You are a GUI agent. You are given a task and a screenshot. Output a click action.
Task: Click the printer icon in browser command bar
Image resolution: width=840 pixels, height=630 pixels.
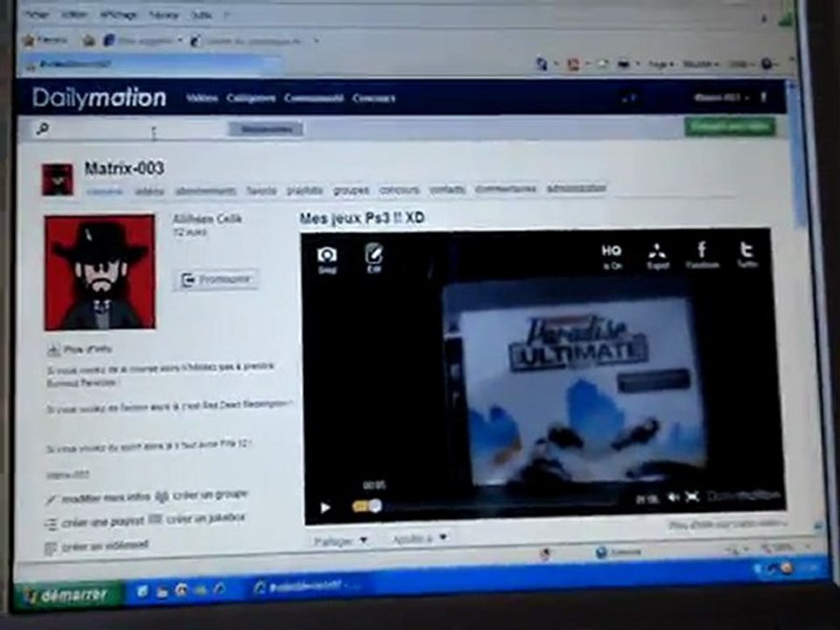623,64
